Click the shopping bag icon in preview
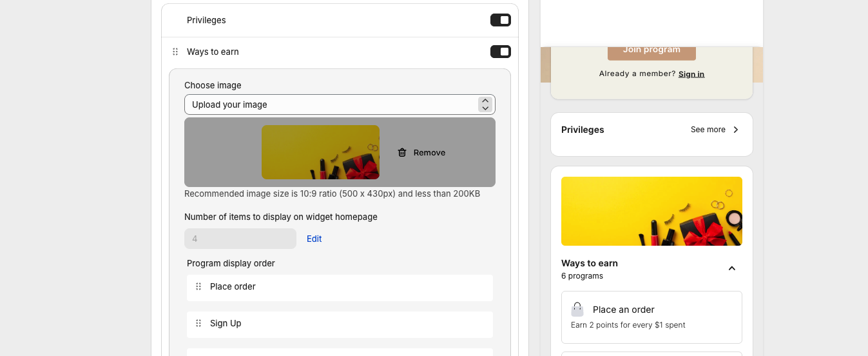 577,310
